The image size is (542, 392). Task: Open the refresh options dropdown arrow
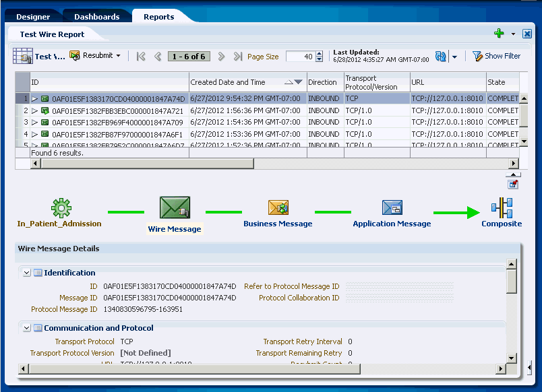454,57
